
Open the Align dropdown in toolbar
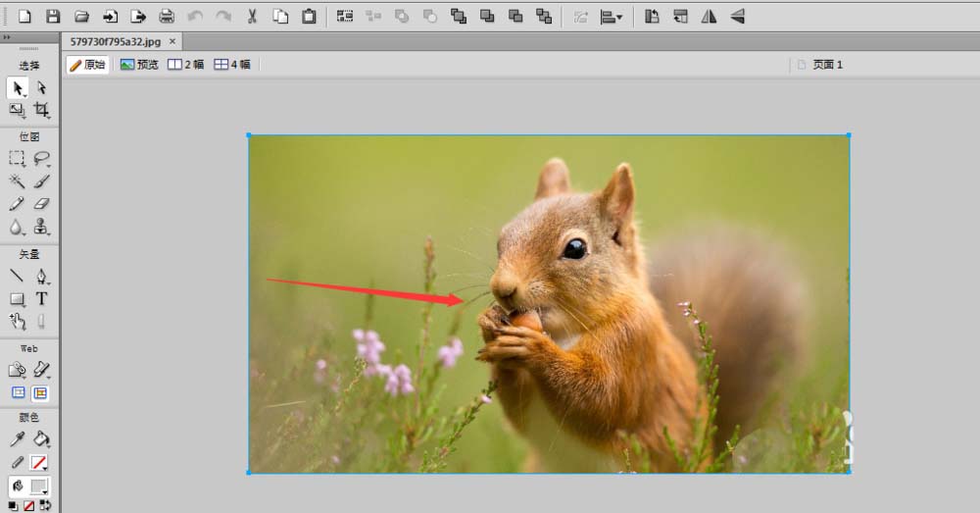(x=612, y=16)
